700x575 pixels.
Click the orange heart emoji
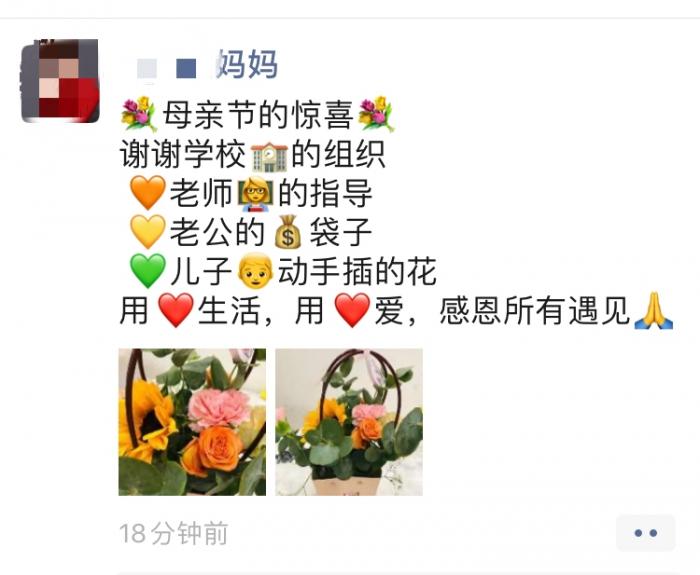pyautogui.click(x=147, y=193)
